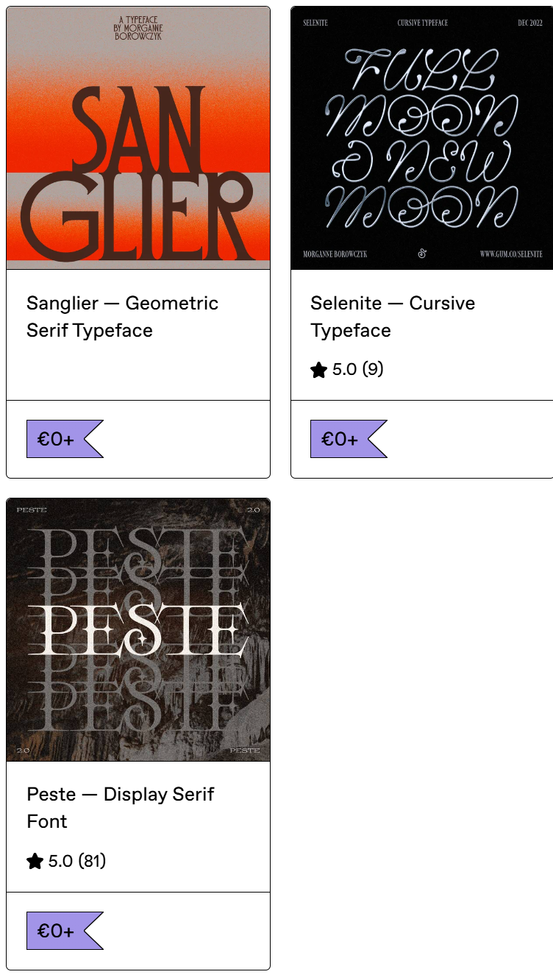The height and width of the screenshot is (980, 553).
Task: Click WWW.GUM.CO/SELENITE text on the cover
Action: point(511,254)
